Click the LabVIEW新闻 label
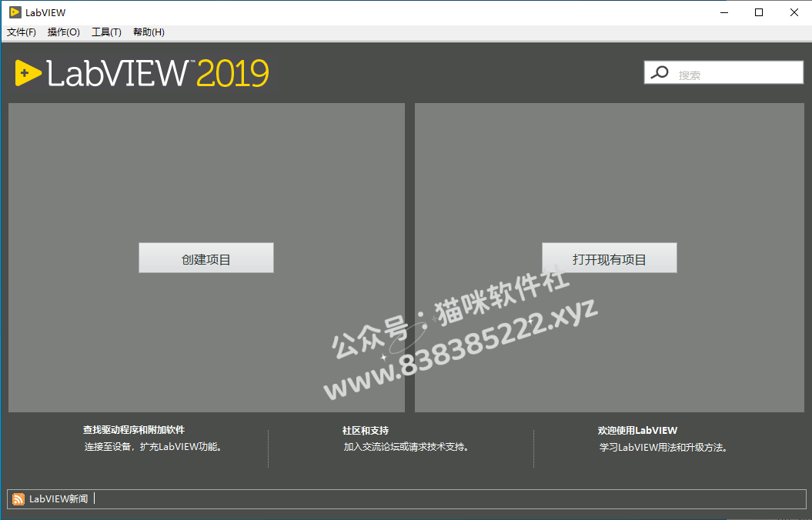This screenshot has width=812, height=520. pos(58,498)
